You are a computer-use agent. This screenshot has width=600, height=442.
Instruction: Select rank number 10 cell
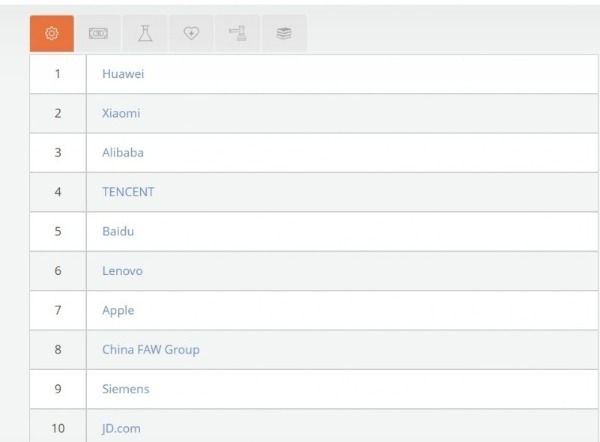pyautogui.click(x=58, y=428)
